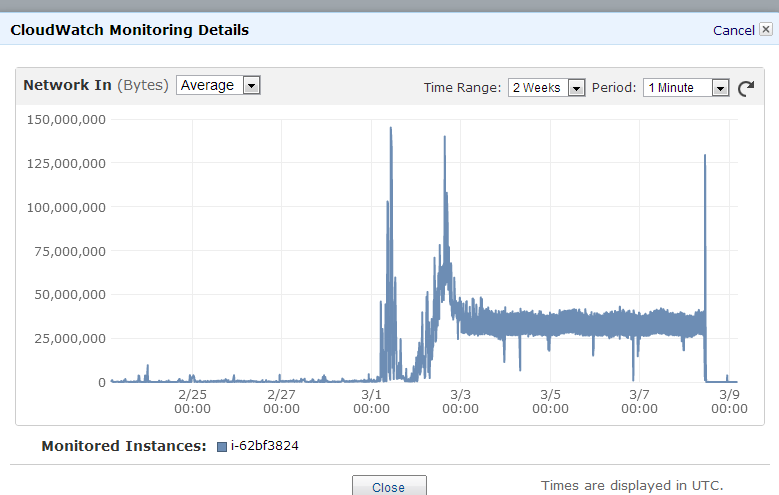Click the CloudWatch Monitoring Details title
The height and width of the screenshot is (495, 779).
130,30
